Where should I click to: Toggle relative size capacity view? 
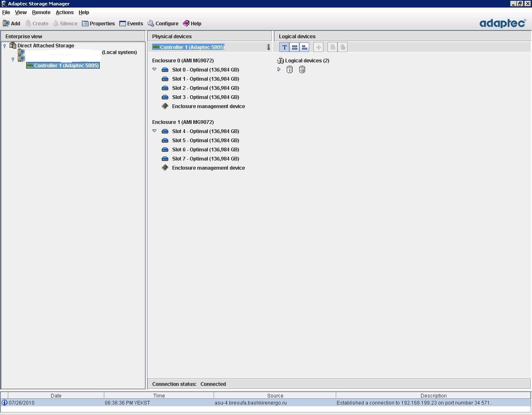pos(304,47)
